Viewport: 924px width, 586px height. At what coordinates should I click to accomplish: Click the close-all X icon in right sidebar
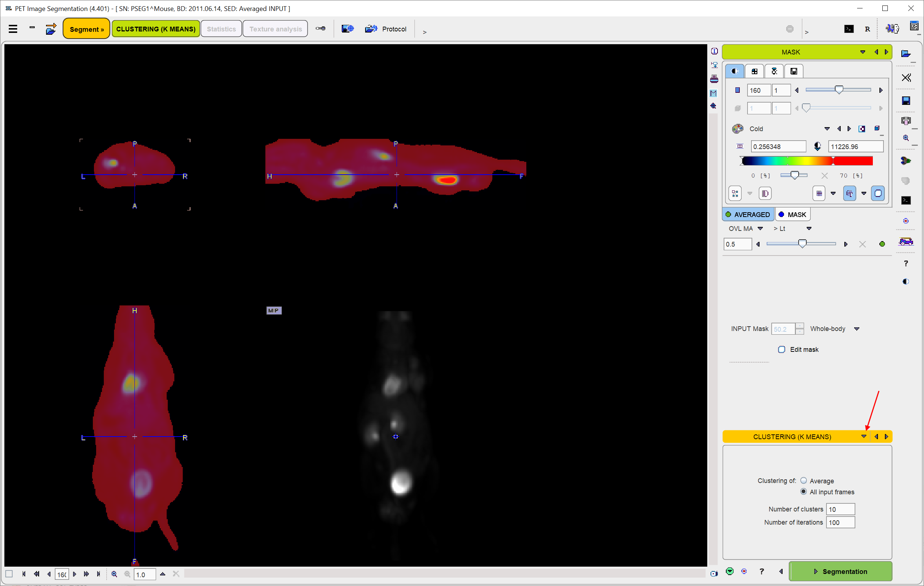906,78
